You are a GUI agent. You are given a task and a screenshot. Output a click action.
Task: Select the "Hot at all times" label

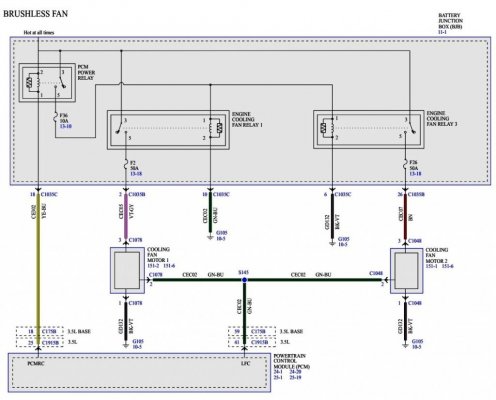[x=39, y=33]
